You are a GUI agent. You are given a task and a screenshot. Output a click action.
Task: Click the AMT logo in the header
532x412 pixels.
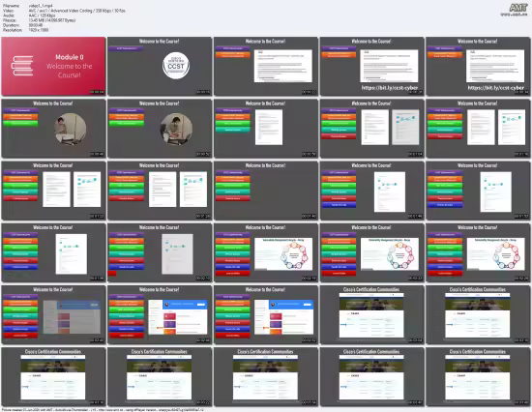click(518, 8)
